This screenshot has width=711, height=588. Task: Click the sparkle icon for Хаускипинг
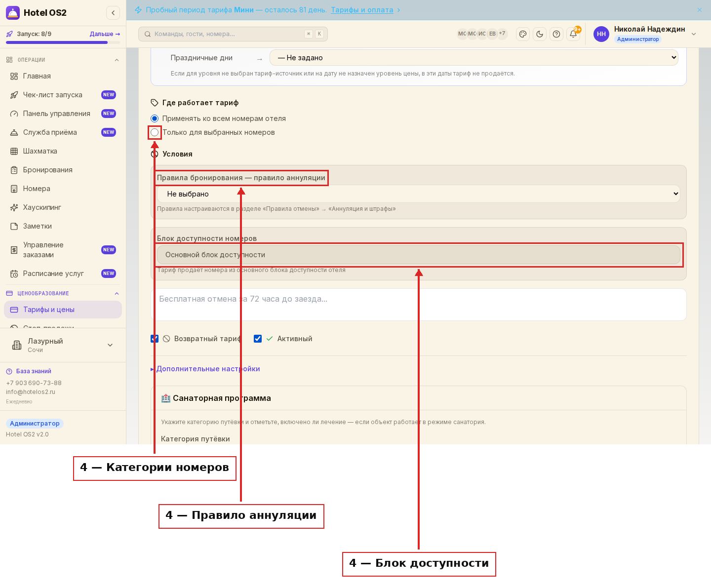(14, 207)
